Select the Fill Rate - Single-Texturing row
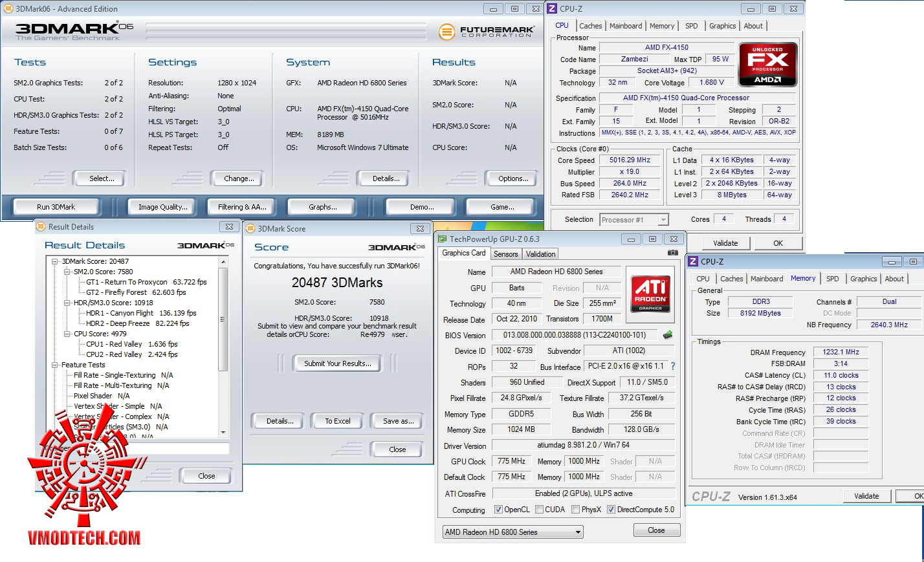This screenshot has height=562, width=924. [123, 375]
